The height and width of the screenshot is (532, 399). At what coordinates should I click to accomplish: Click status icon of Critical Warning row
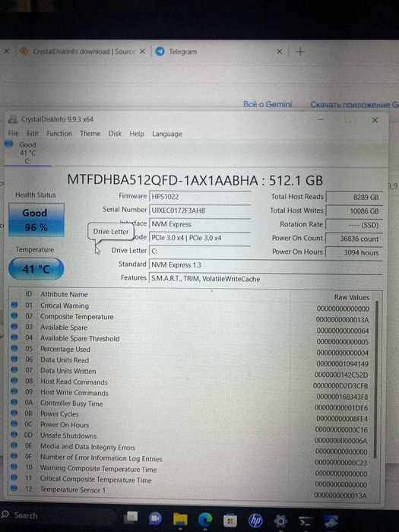14,305
